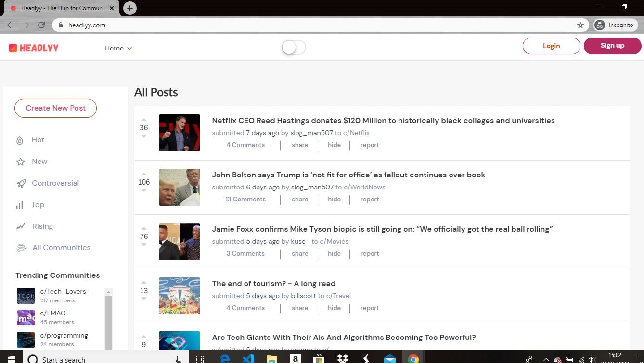Open the New posts filter

[39, 162]
